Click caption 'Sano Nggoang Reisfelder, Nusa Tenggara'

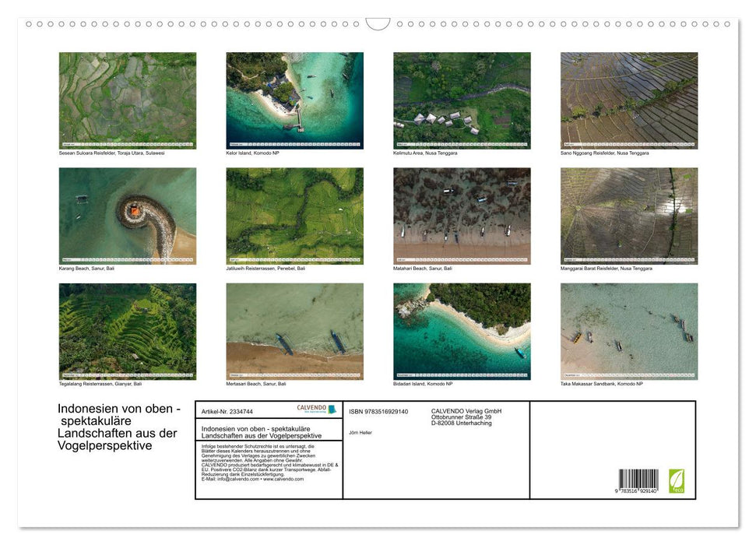[605, 153]
